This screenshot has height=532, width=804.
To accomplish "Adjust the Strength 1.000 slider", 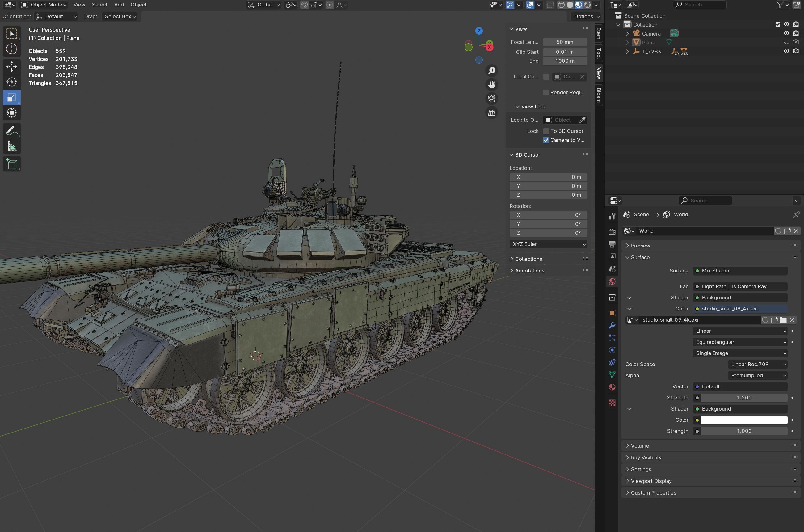I will coord(744,431).
